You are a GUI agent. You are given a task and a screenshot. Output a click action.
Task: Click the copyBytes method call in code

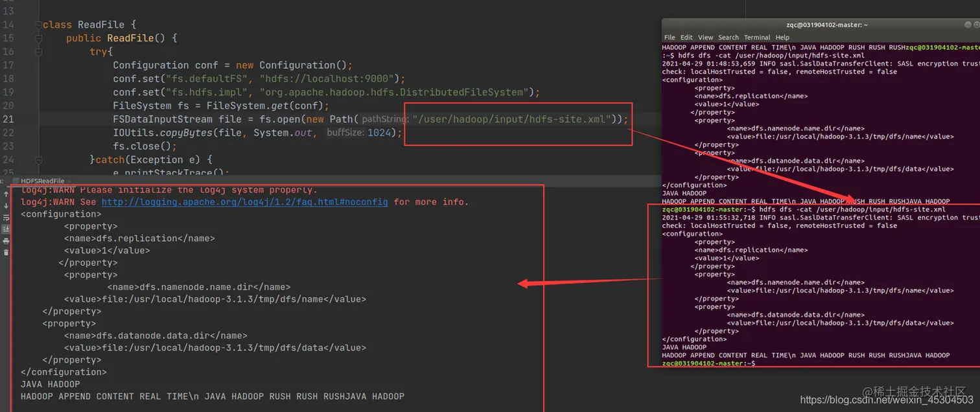[186, 133]
